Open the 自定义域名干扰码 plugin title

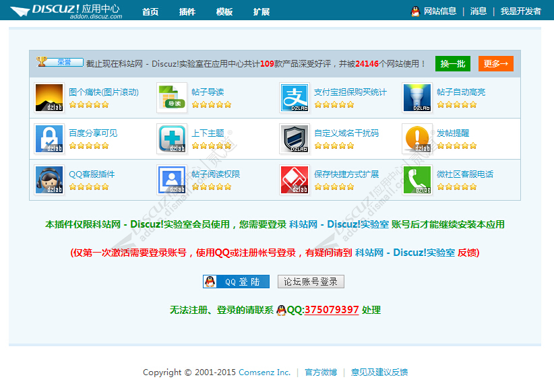pos(346,133)
